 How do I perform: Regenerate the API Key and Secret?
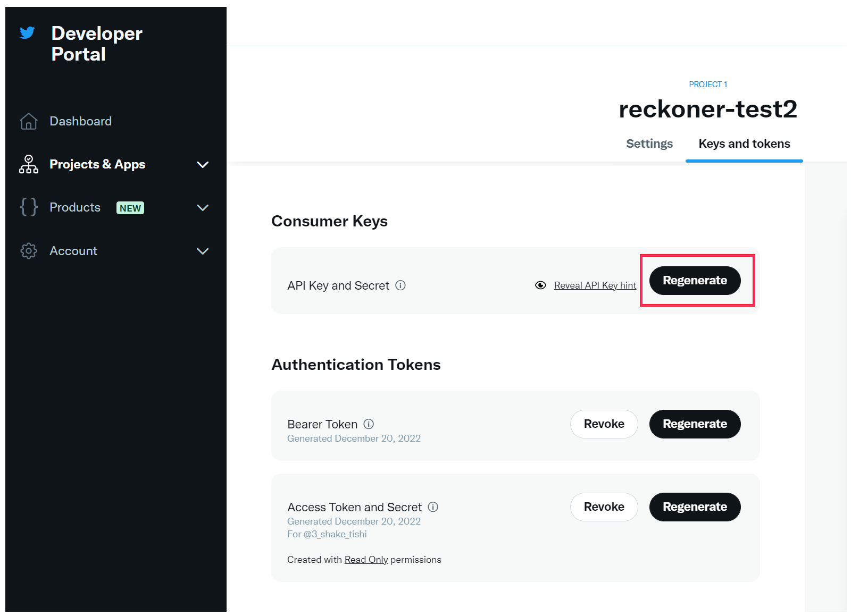(x=695, y=281)
